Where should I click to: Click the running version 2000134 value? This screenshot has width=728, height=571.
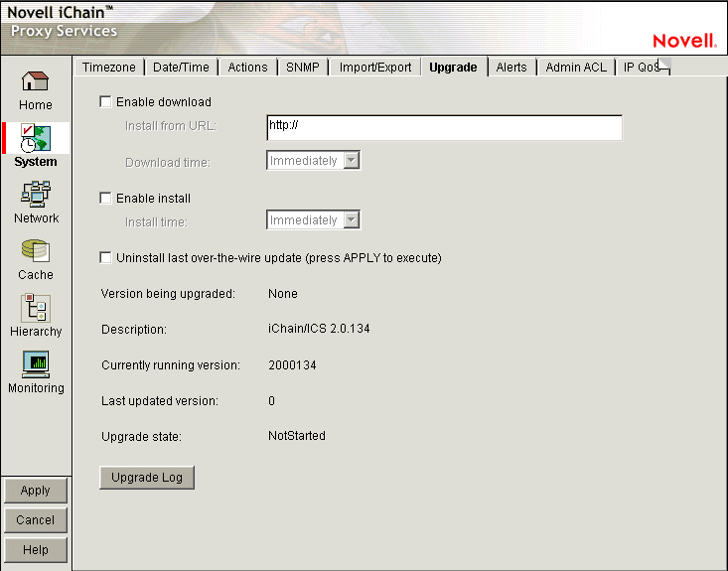292,365
